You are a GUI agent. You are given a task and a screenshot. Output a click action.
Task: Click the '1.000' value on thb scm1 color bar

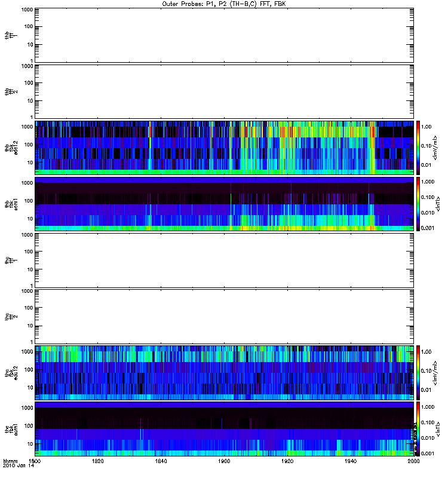pos(428,182)
